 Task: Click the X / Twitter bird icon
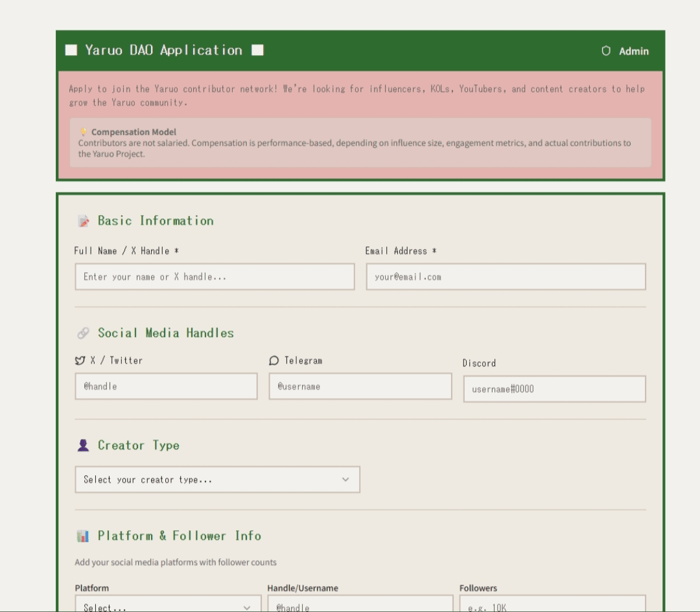point(80,360)
